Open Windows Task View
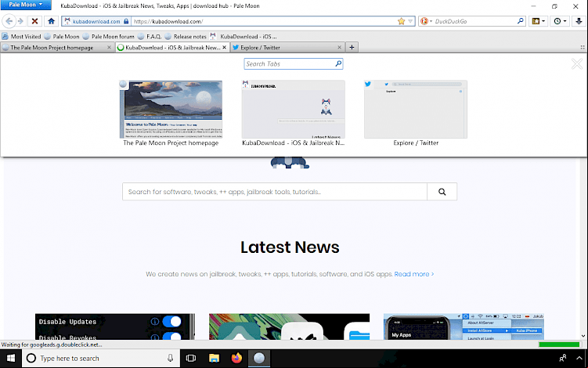This screenshot has height=368, width=588. [191, 359]
